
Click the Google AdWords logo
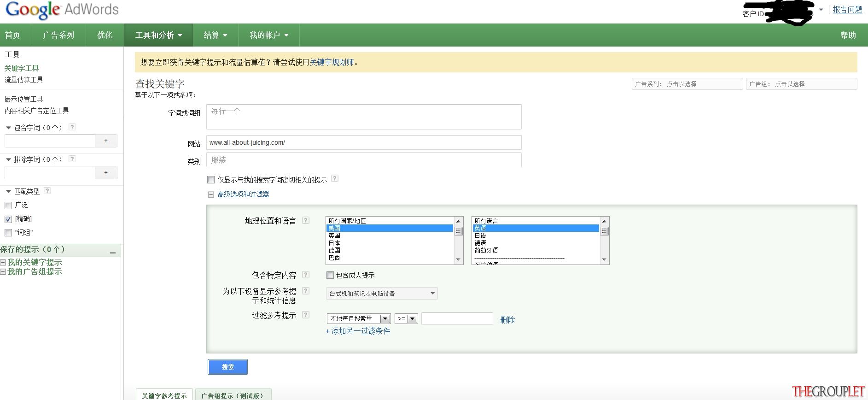tap(62, 10)
